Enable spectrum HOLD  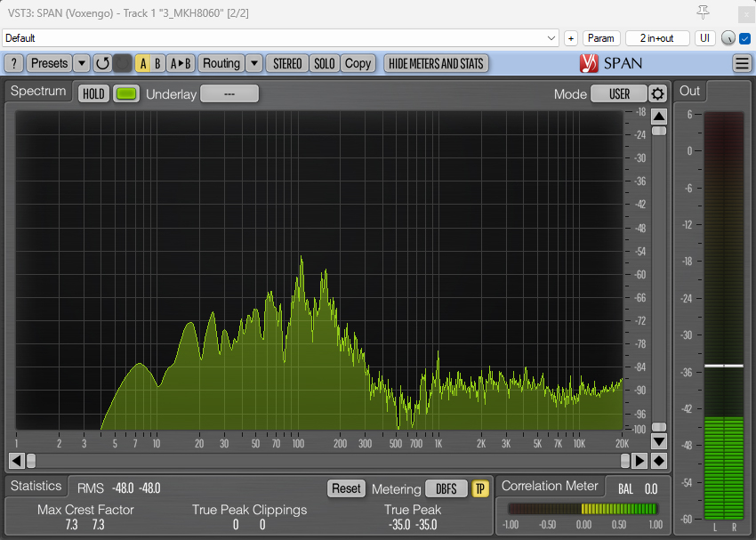coord(93,94)
